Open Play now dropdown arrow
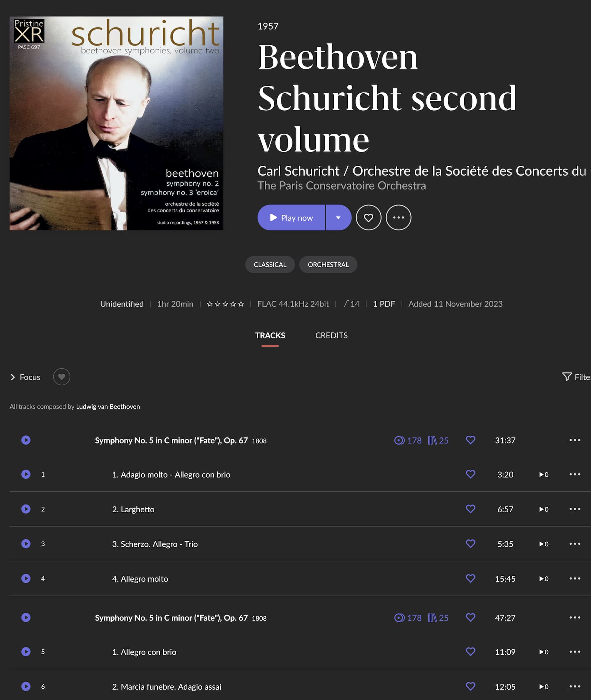591x700 pixels. 338,217
